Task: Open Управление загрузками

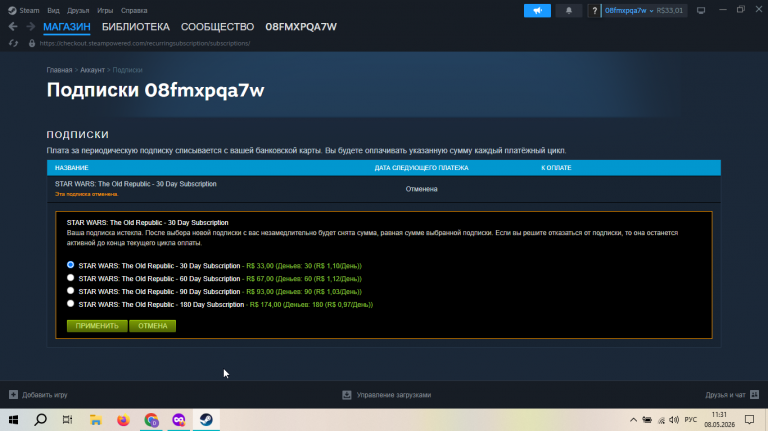Action: click(394, 395)
